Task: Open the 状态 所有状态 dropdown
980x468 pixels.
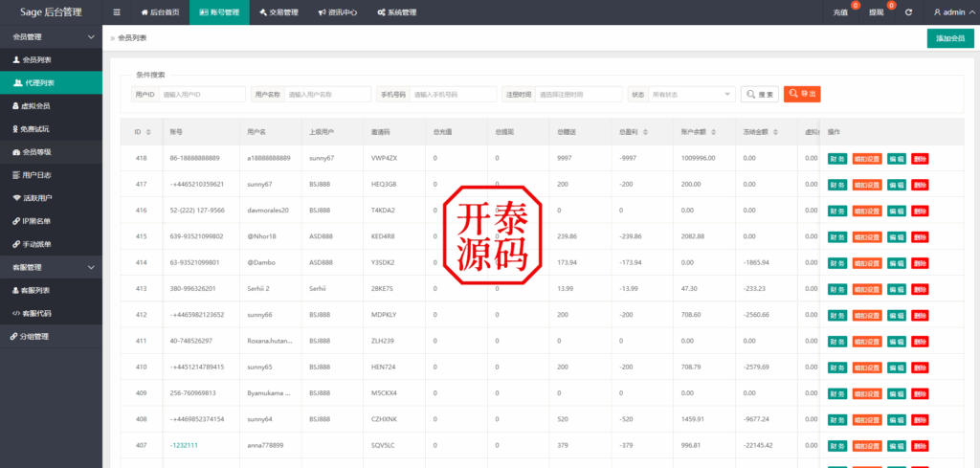Action: click(692, 95)
